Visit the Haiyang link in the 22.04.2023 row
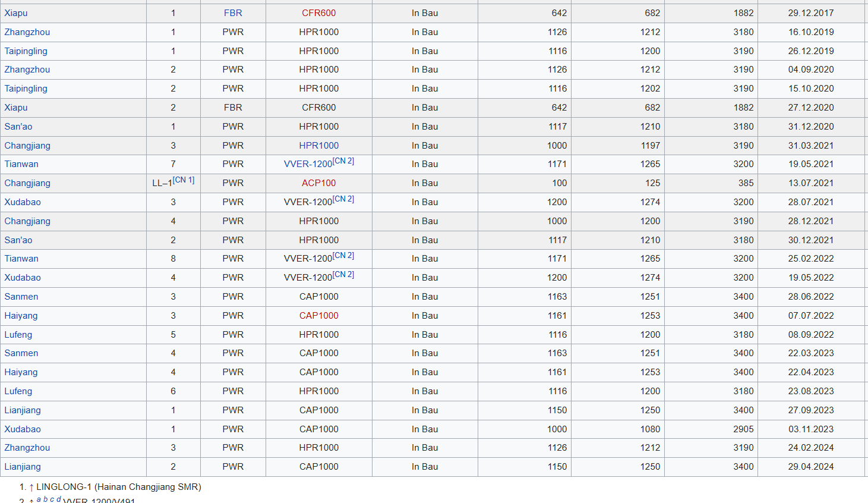Image resolution: width=868 pixels, height=503 pixels. [x=21, y=372]
